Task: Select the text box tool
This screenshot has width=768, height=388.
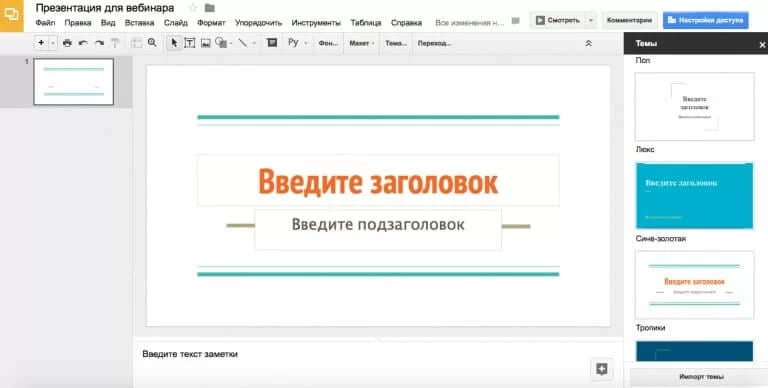Action: tap(190, 43)
